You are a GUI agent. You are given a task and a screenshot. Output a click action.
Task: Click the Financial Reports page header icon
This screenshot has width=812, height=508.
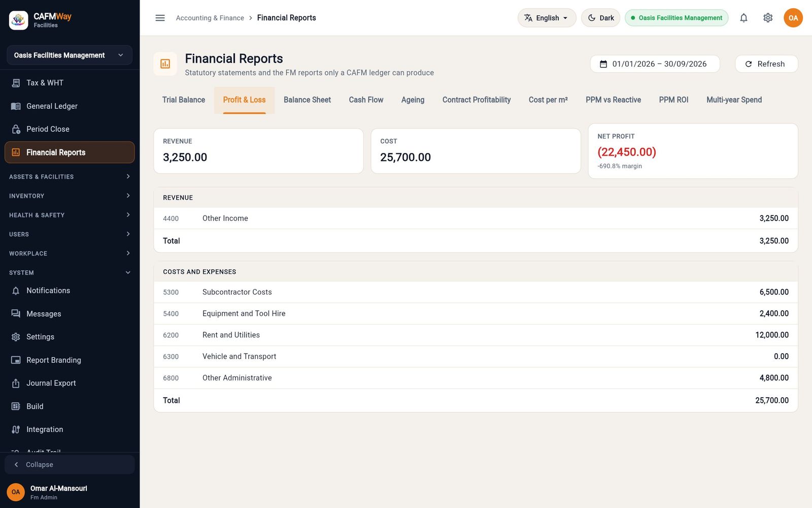[165, 64]
